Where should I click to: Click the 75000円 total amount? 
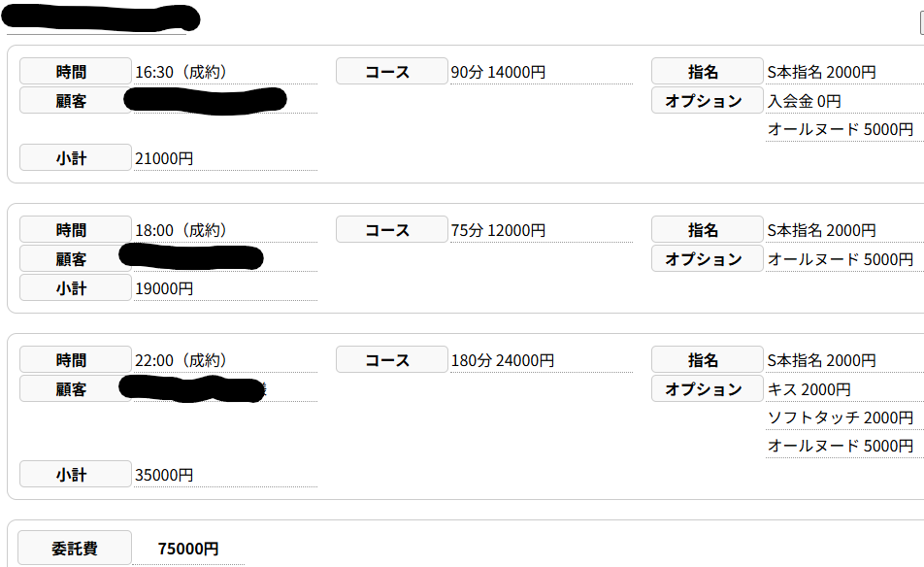[188, 549]
